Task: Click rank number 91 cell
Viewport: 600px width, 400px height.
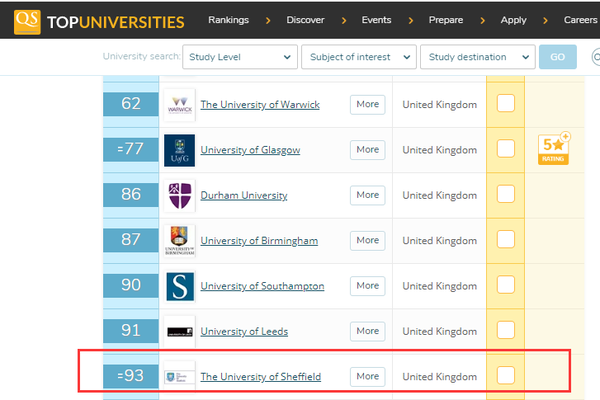Action: (x=131, y=331)
